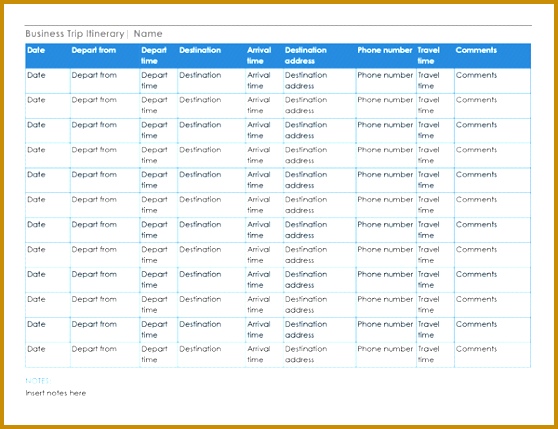Select the 'Business Trip Itinerary' title text

click(75, 34)
